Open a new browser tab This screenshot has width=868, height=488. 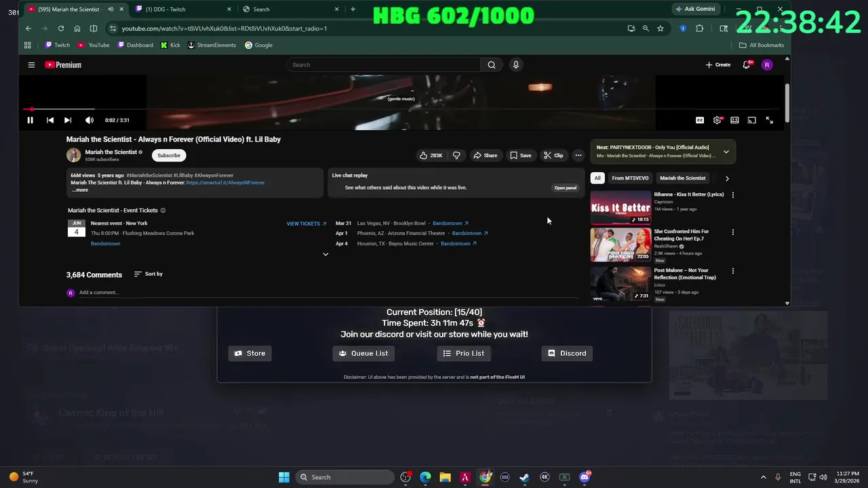tap(353, 9)
